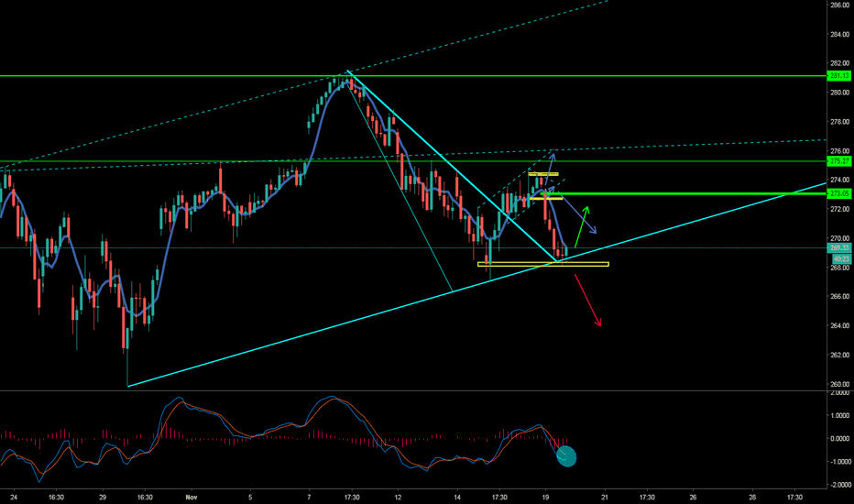Click the 281.13 green price tag
Viewport: 854px width, 504px height.
pos(838,76)
